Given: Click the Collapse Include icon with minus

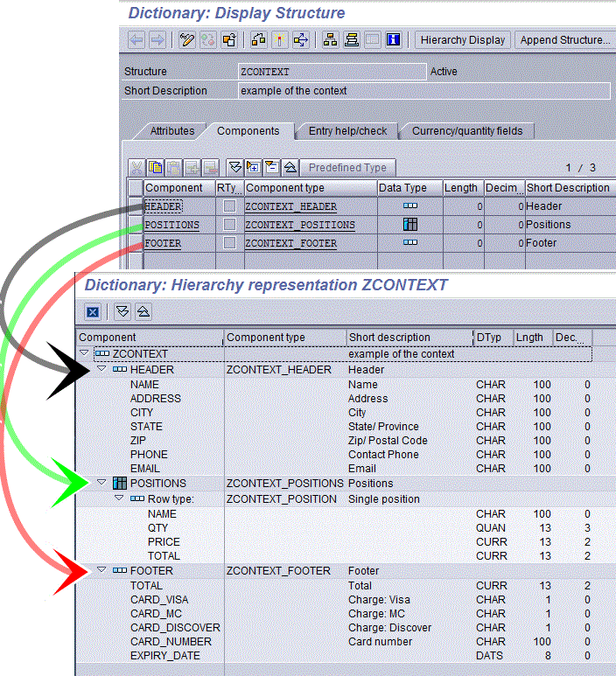Looking at the screenshot, I should tap(272, 167).
